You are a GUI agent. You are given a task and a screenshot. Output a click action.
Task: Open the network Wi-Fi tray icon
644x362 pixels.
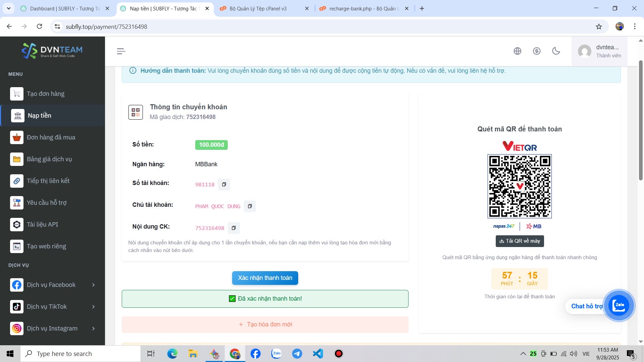click(564, 354)
